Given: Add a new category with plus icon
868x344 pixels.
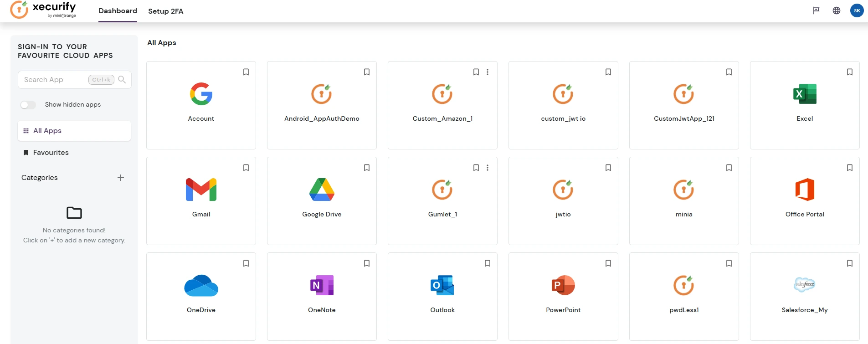Looking at the screenshot, I should 121,178.
